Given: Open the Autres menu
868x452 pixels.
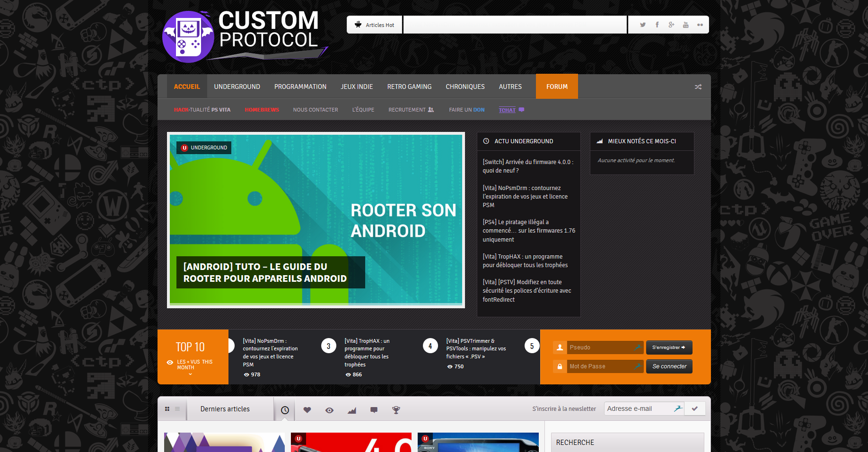Looking at the screenshot, I should point(510,87).
